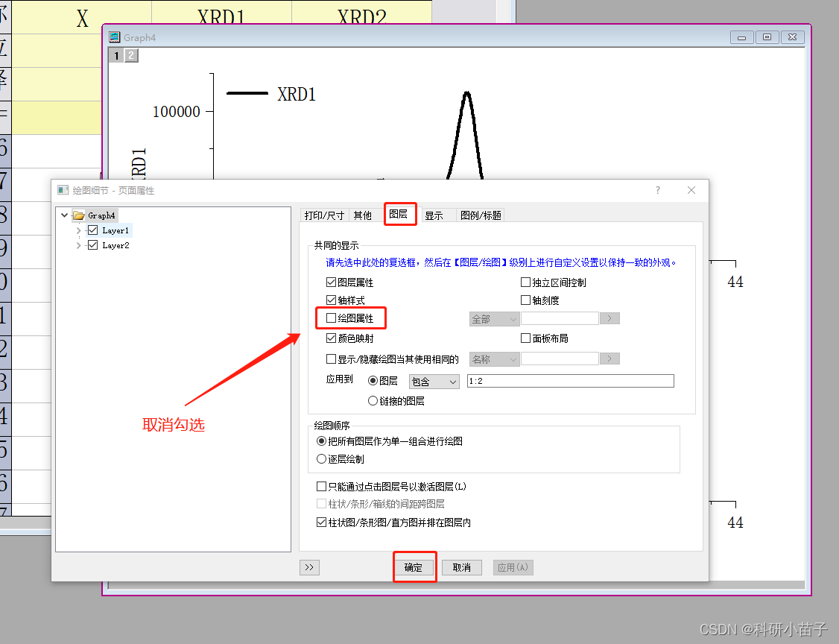Image resolution: width=839 pixels, height=644 pixels.
Task: Click the text field next to 名称 dropdown
Action: [560, 358]
